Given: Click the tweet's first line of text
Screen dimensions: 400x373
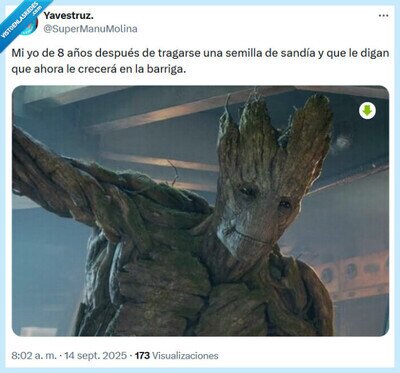Looking at the screenshot, I should [200, 53].
